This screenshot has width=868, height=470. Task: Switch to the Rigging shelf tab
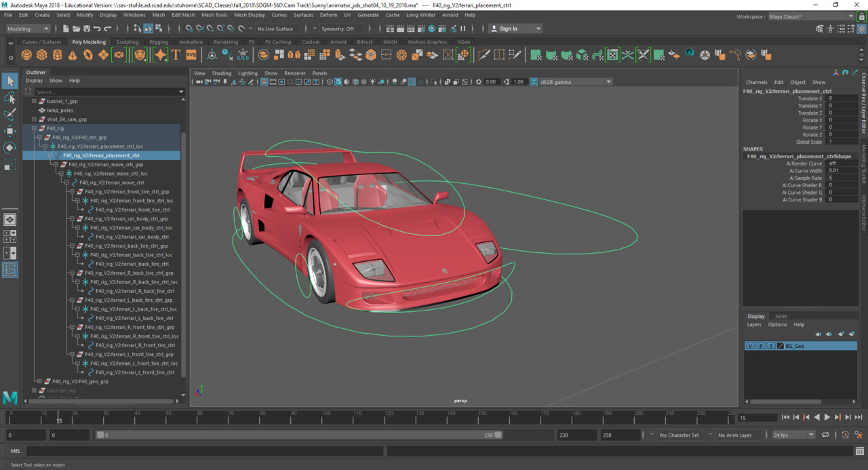(x=159, y=42)
